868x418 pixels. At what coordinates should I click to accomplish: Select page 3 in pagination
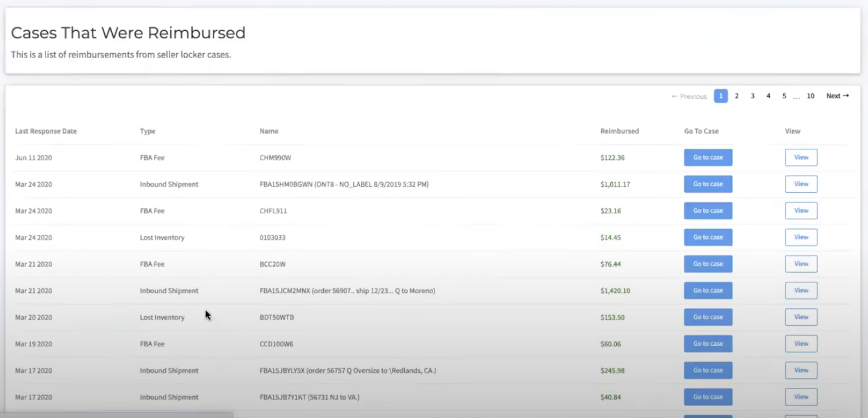click(752, 96)
